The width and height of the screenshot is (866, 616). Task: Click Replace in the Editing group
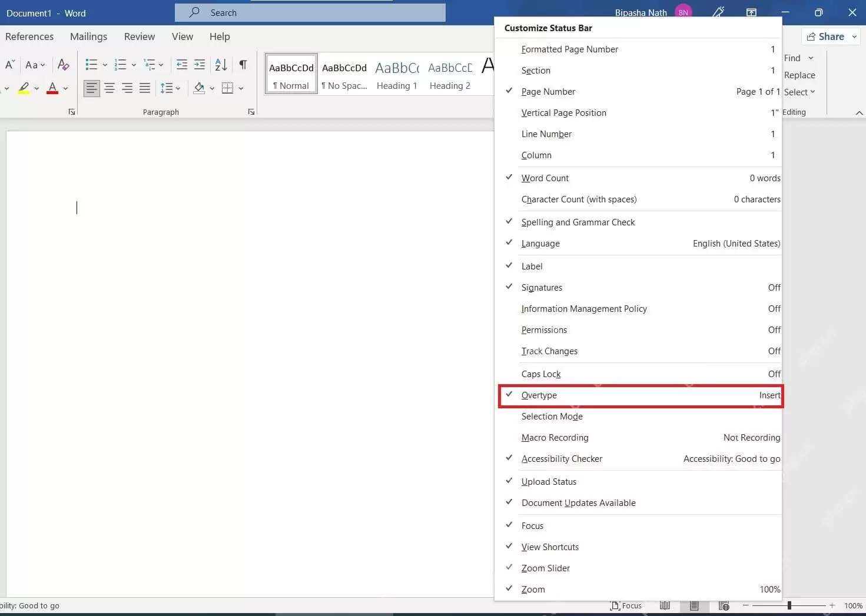[x=799, y=75]
